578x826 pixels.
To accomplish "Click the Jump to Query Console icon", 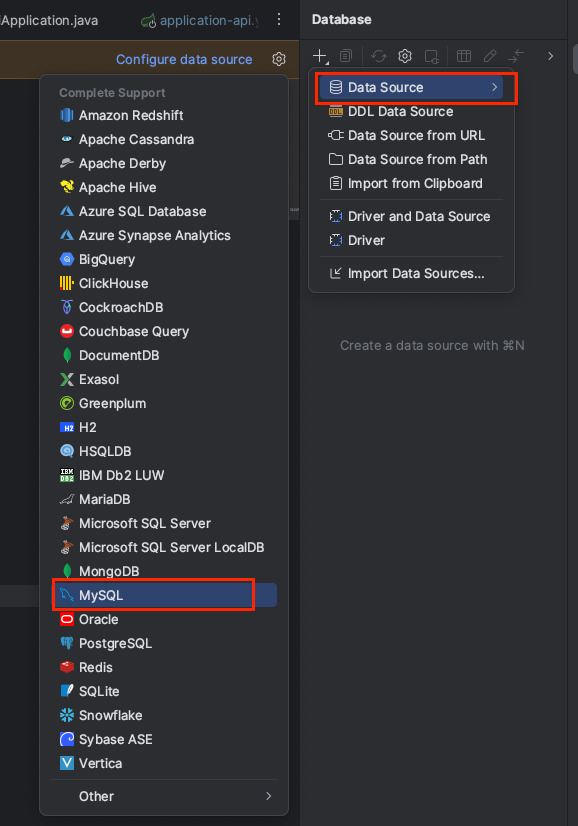I will click(432, 56).
